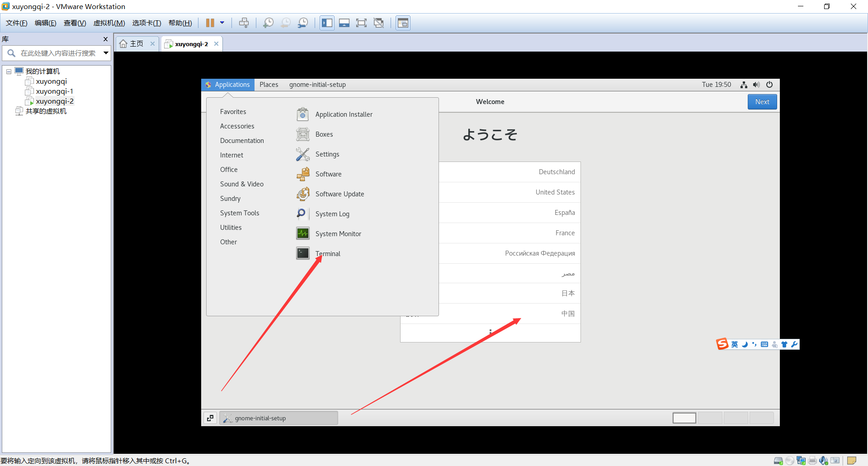Select the Utilities category
The image size is (868, 466).
(231, 228)
